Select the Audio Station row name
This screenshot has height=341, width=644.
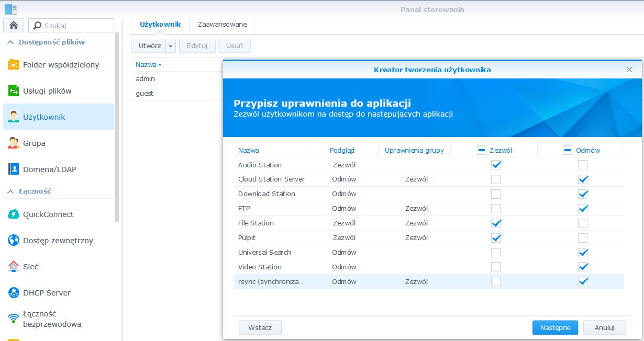pos(260,165)
